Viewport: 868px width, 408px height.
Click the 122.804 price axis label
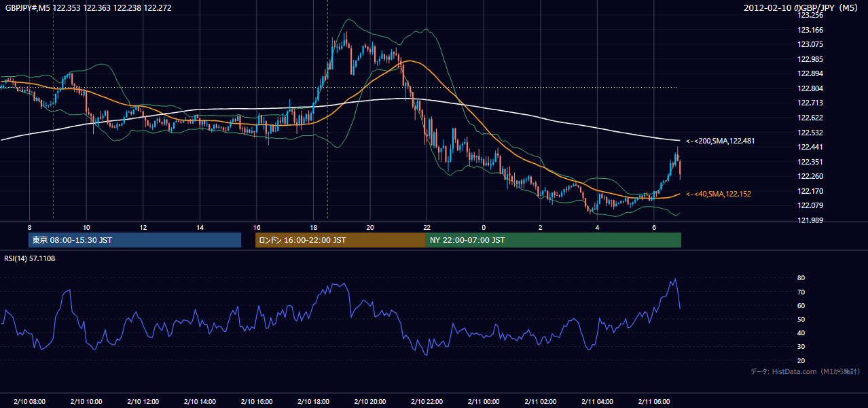pyautogui.click(x=810, y=88)
